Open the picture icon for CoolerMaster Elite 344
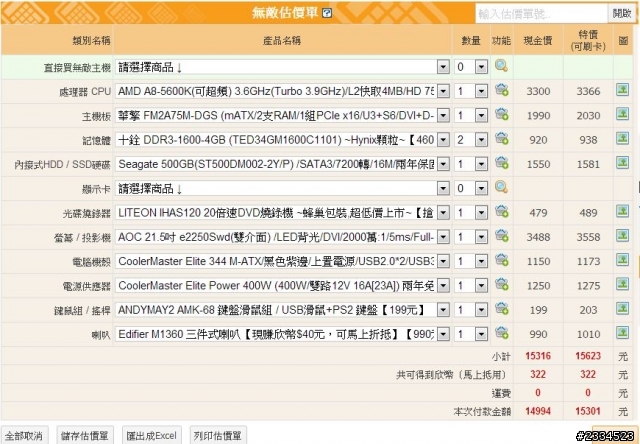 point(622,260)
